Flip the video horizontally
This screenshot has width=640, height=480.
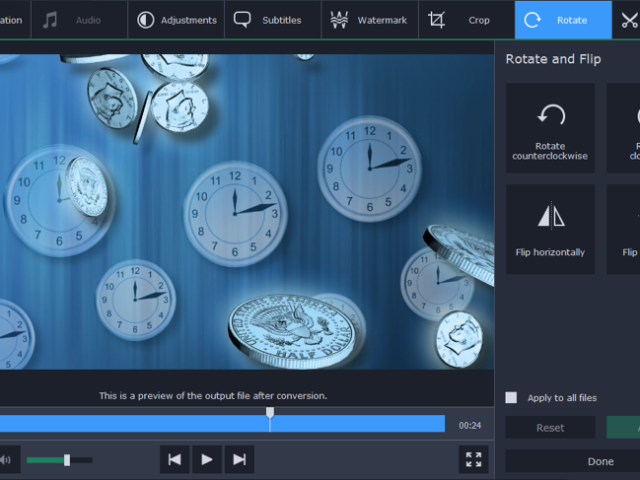click(x=550, y=229)
